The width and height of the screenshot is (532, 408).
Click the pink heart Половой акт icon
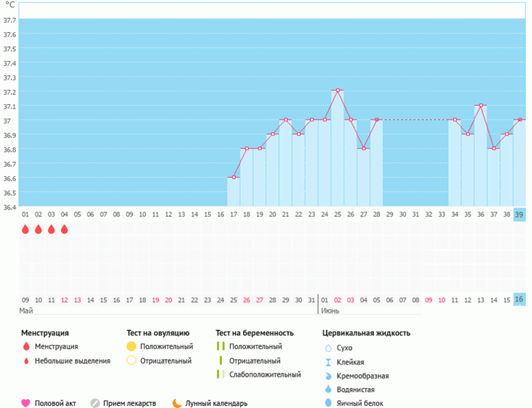[x=26, y=403]
